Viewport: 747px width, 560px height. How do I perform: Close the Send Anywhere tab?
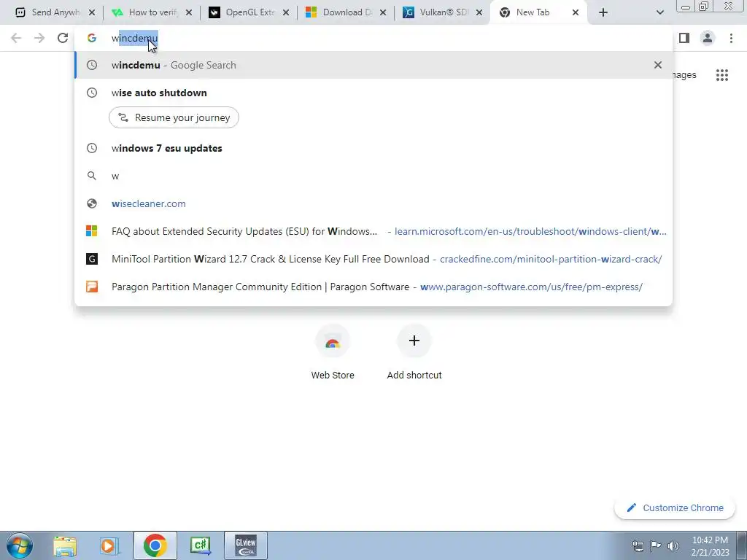pyautogui.click(x=92, y=12)
